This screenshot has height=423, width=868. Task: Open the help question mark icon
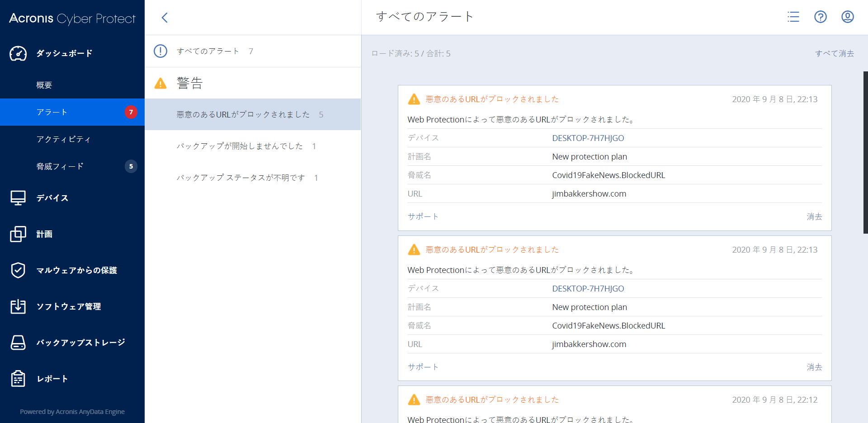coord(820,17)
